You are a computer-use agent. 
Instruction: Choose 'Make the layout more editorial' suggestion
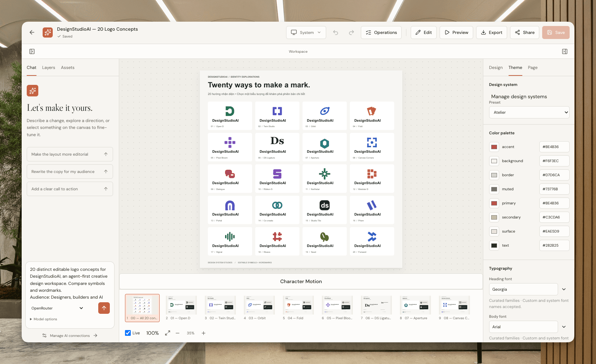(70, 154)
